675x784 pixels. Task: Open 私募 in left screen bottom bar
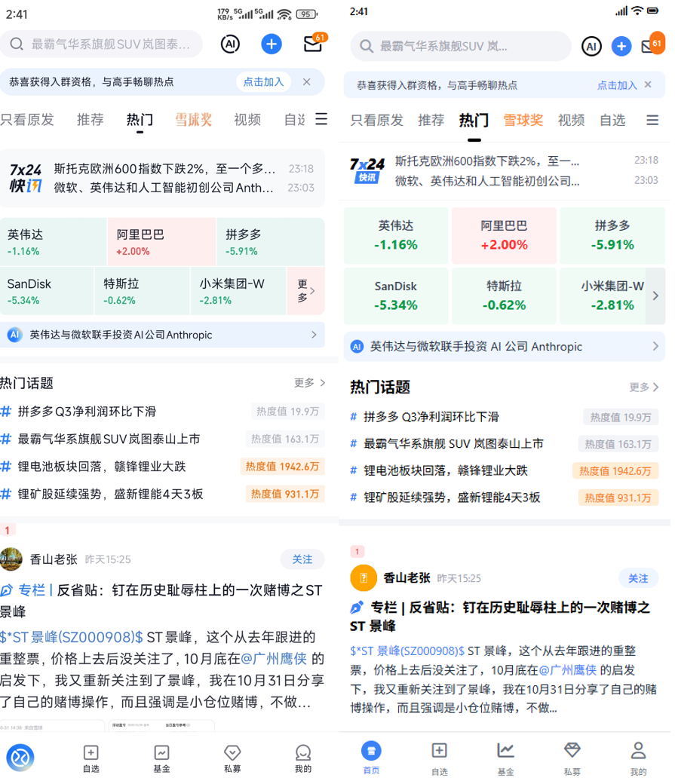233,759
